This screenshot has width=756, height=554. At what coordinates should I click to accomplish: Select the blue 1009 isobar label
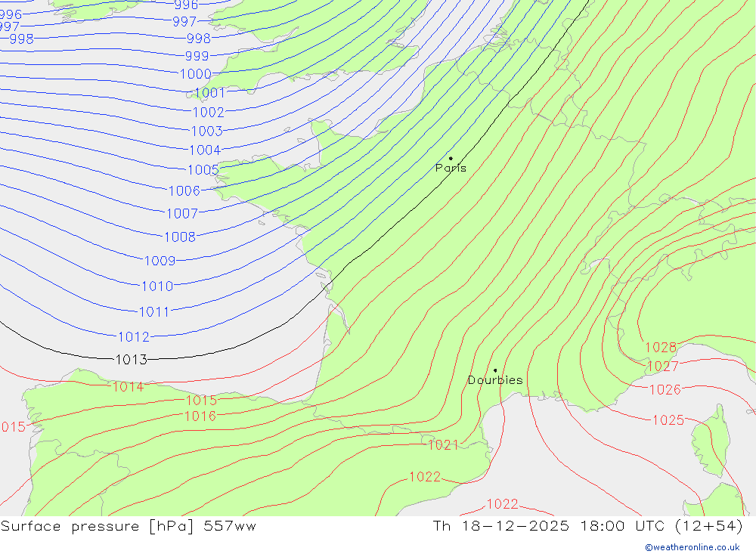160,261
